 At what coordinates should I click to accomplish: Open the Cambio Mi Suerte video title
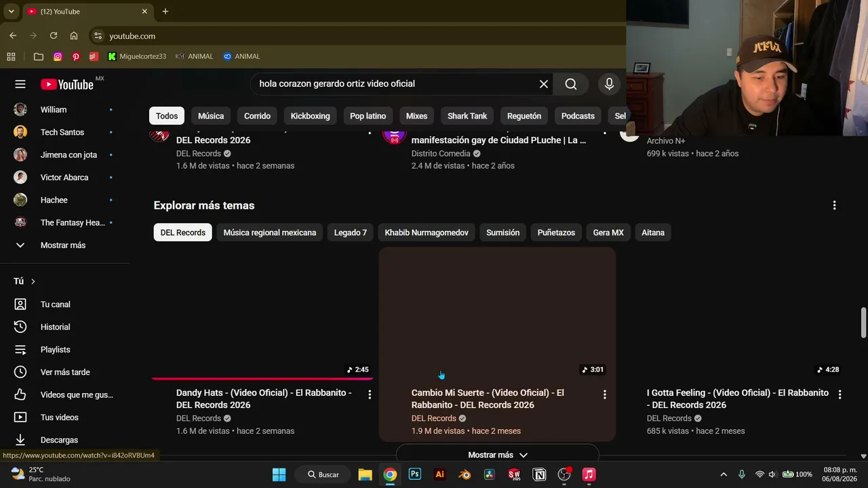(x=488, y=399)
